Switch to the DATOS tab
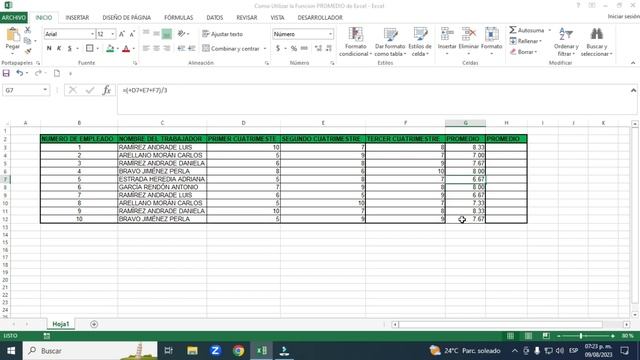 click(215, 18)
